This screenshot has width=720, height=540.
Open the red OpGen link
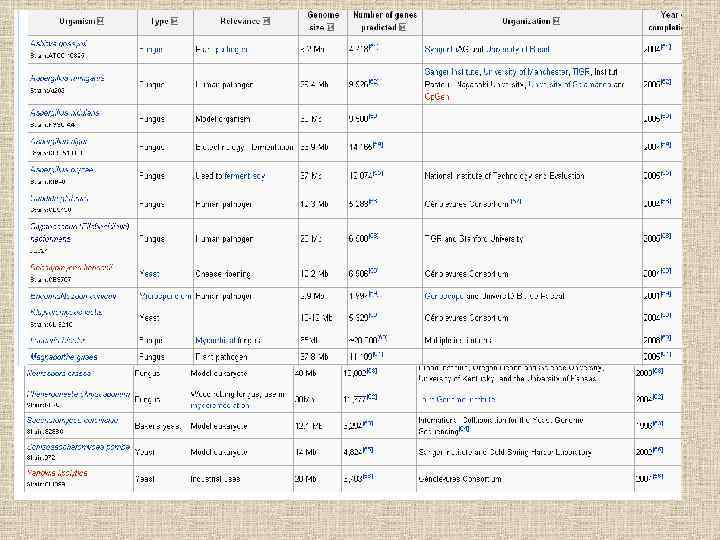(436, 97)
